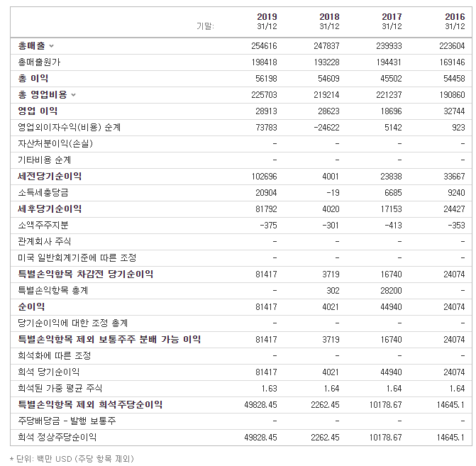Select the 2019 31/12 column header

267,21
